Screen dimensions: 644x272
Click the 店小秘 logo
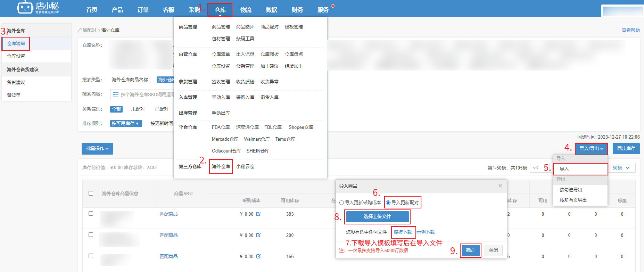coord(38,7)
